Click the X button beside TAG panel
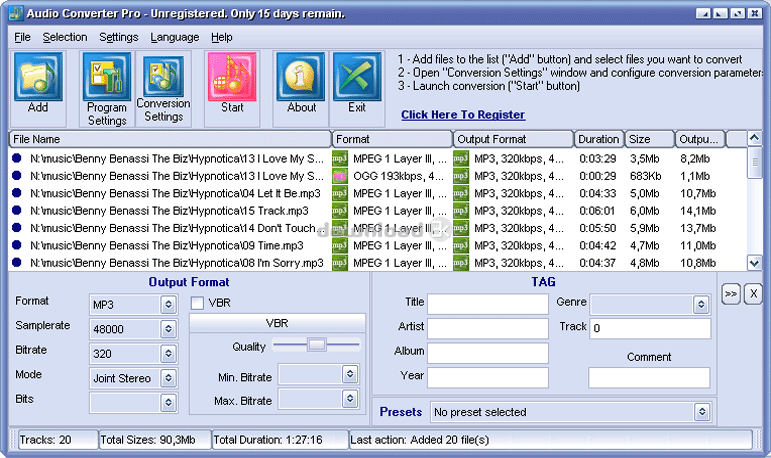Screen dimensions: 771x458 pyautogui.click(x=754, y=294)
